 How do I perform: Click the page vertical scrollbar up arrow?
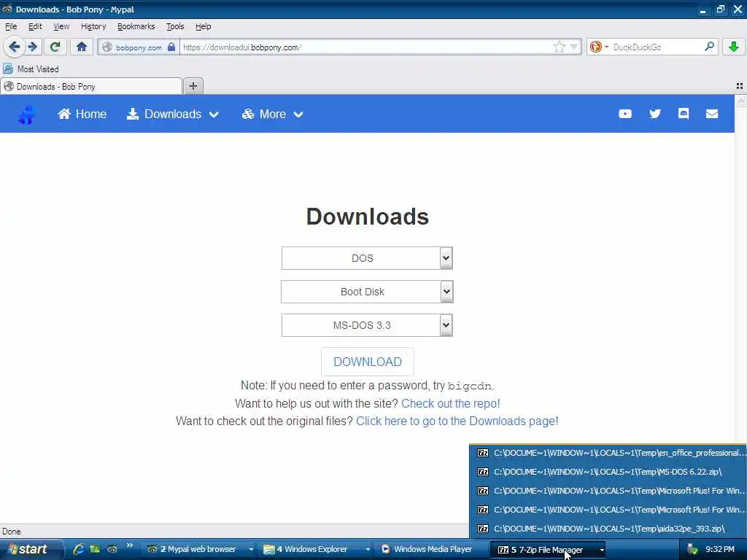pos(741,101)
